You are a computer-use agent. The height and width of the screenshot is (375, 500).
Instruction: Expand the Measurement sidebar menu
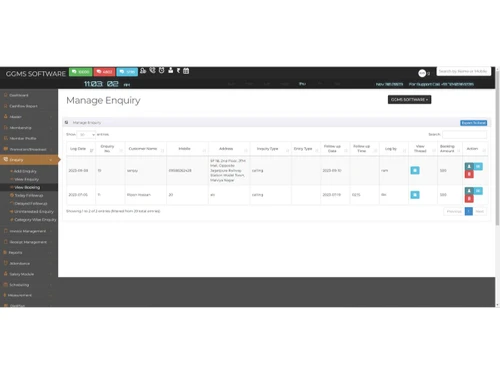click(x=29, y=295)
